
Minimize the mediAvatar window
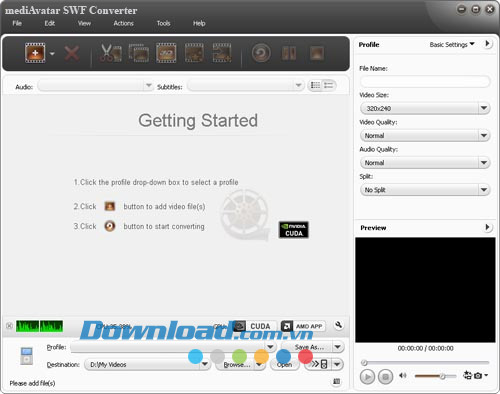pyautogui.click(x=461, y=9)
